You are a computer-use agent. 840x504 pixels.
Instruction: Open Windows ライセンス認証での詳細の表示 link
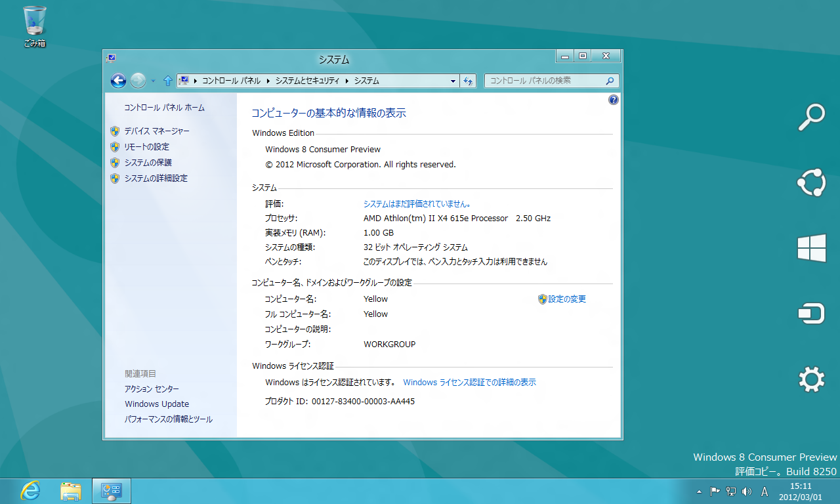469,382
